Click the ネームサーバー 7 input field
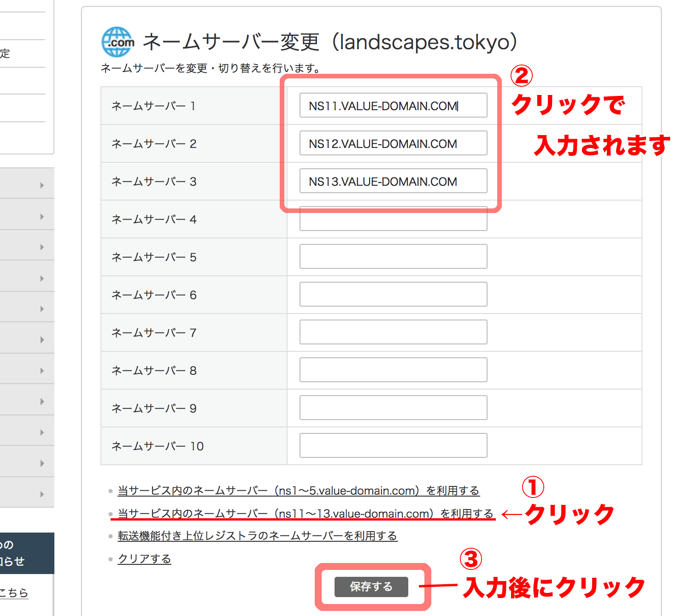The height and width of the screenshot is (616, 682). [x=393, y=332]
